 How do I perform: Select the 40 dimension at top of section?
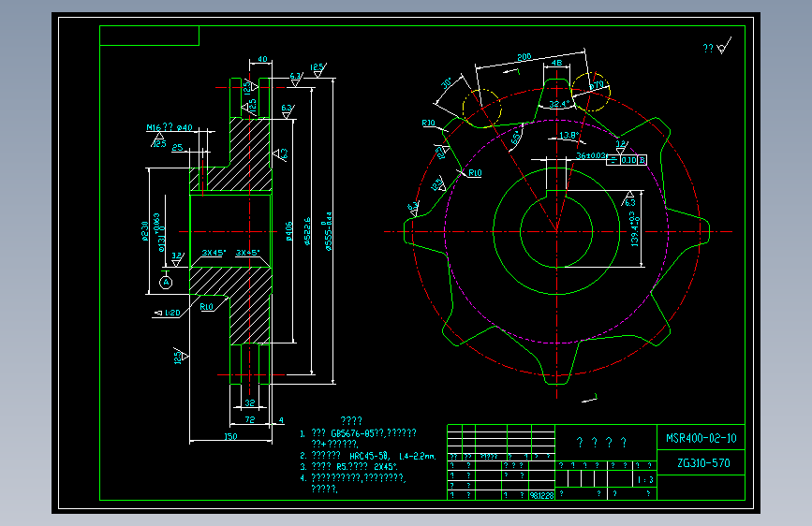click(262, 59)
